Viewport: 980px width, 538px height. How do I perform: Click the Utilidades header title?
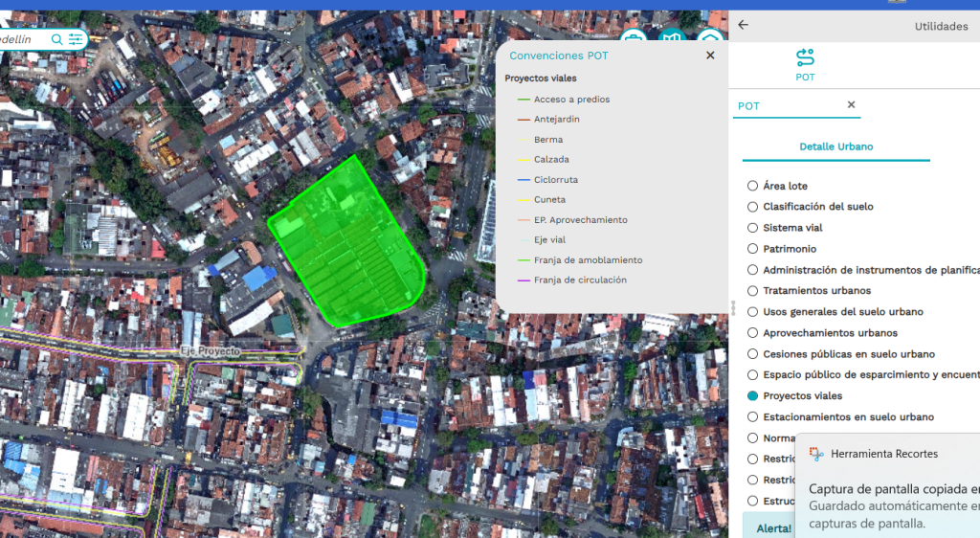(x=942, y=26)
